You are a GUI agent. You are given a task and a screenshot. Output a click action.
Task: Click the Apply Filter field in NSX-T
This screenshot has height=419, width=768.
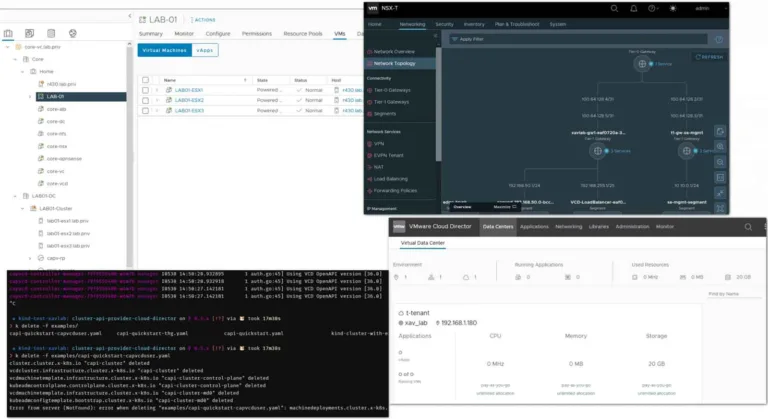pos(578,39)
